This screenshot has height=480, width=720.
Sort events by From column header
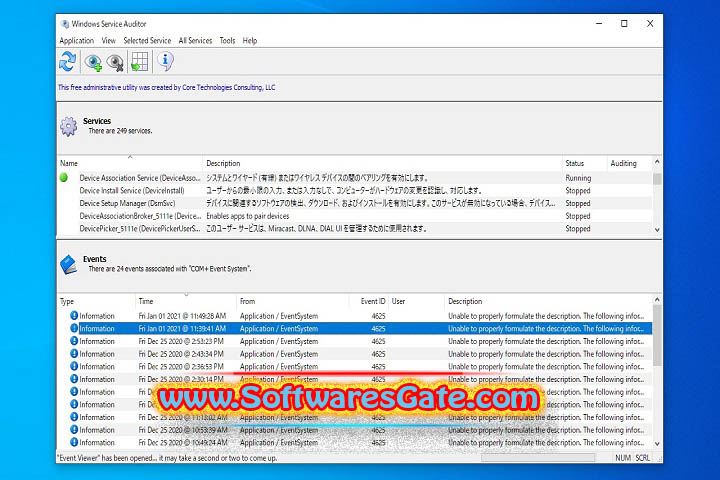(292, 302)
